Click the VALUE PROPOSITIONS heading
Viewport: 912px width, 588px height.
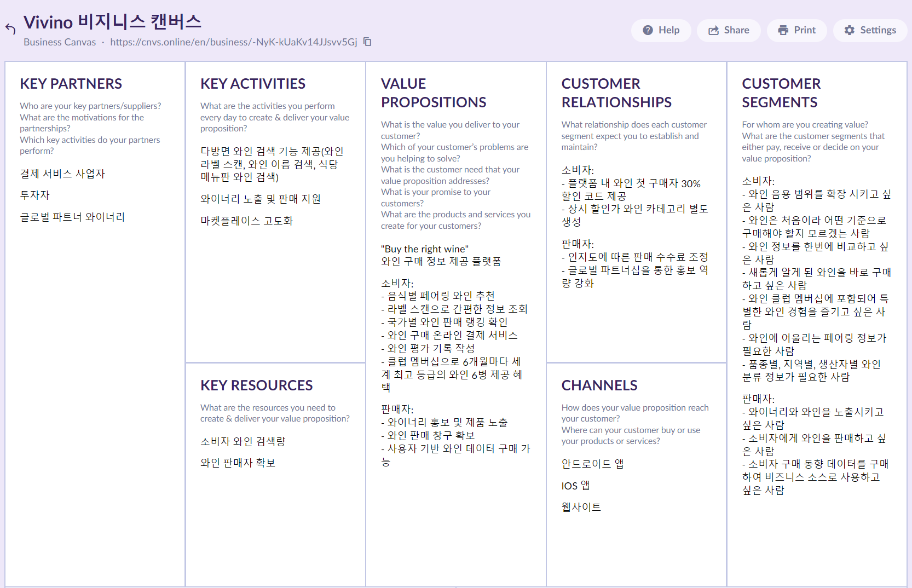point(434,93)
